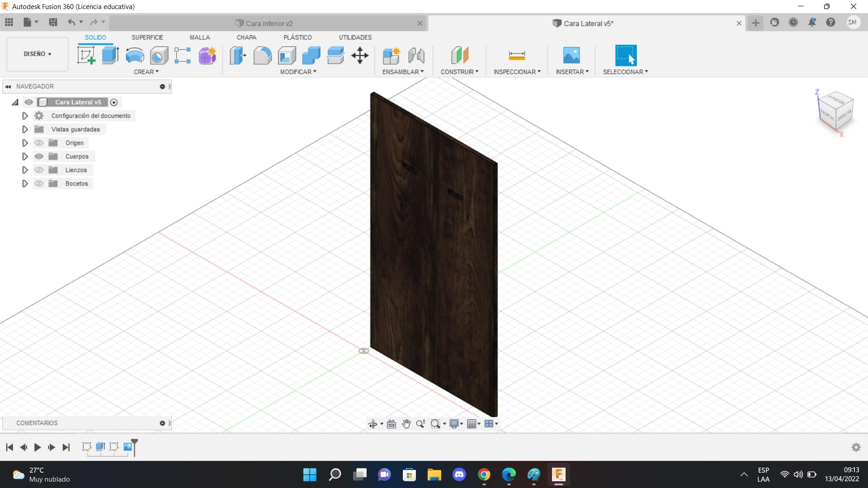Select the Create Sketch tool

click(86, 56)
